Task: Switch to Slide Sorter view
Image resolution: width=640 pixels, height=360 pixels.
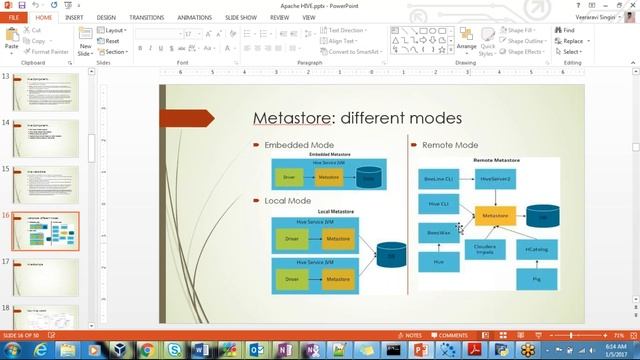Action: (503, 335)
